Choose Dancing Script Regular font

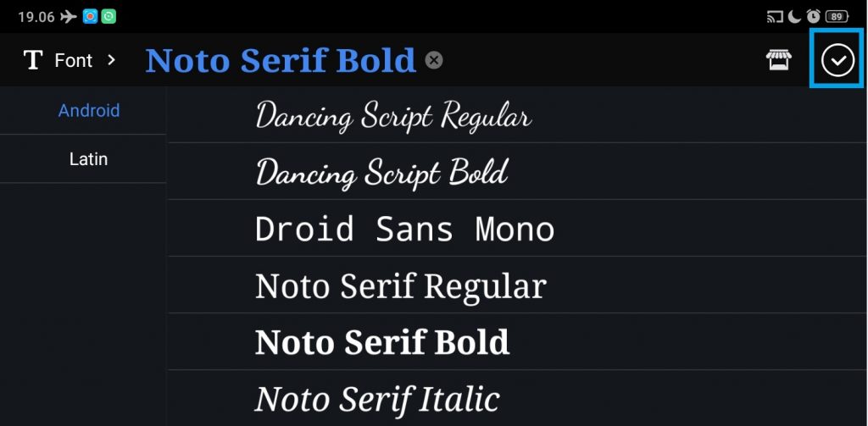(393, 116)
